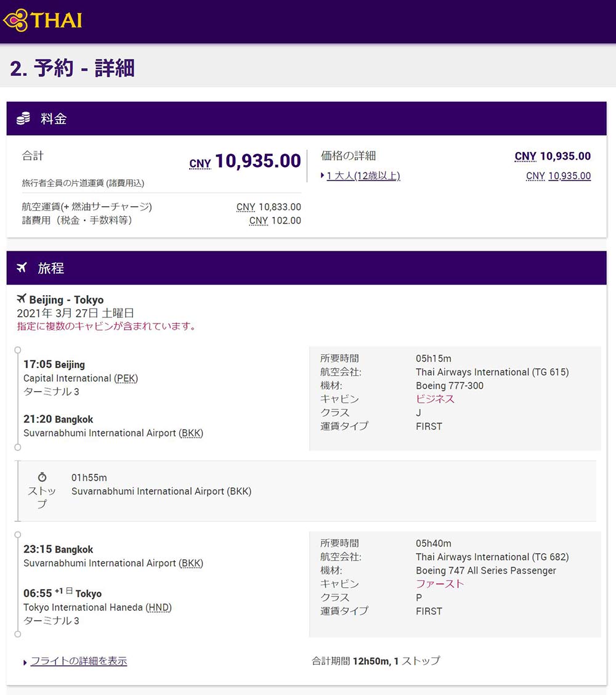Click FIRST fare type on the TG 682 segment

tap(429, 611)
